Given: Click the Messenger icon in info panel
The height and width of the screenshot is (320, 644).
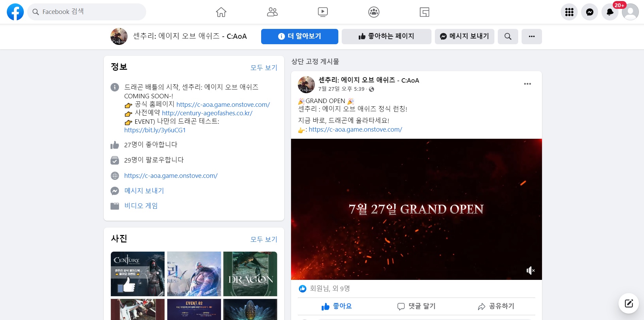Looking at the screenshot, I should (115, 191).
